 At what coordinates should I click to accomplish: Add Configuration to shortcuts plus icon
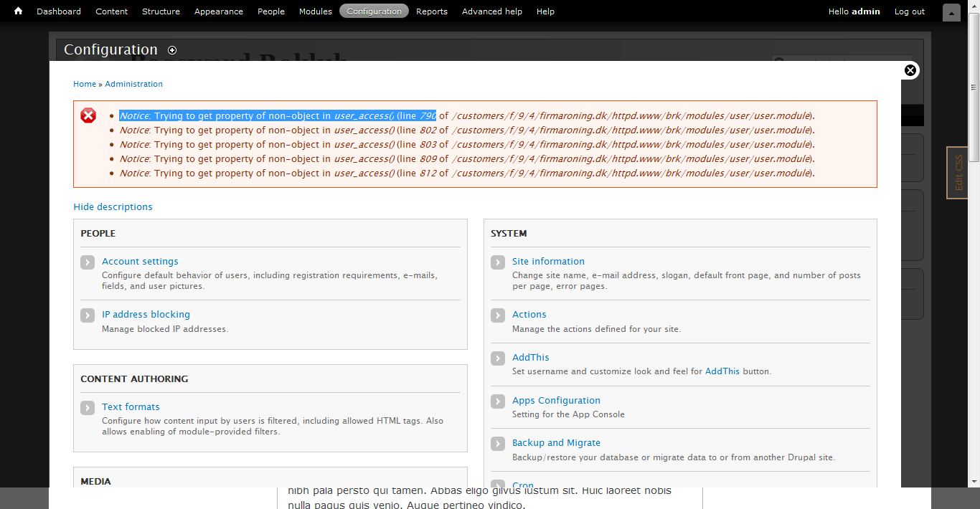click(172, 50)
